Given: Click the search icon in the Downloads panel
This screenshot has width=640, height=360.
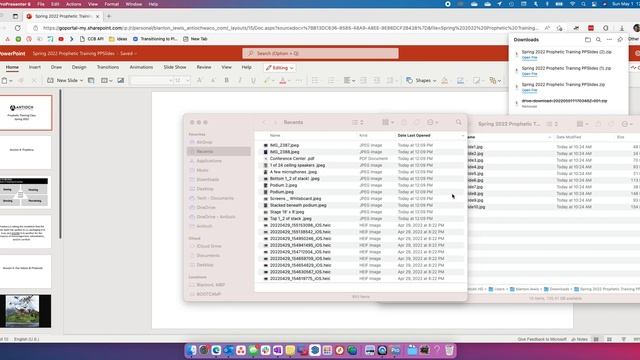Looking at the screenshot, I should [x=598, y=40].
